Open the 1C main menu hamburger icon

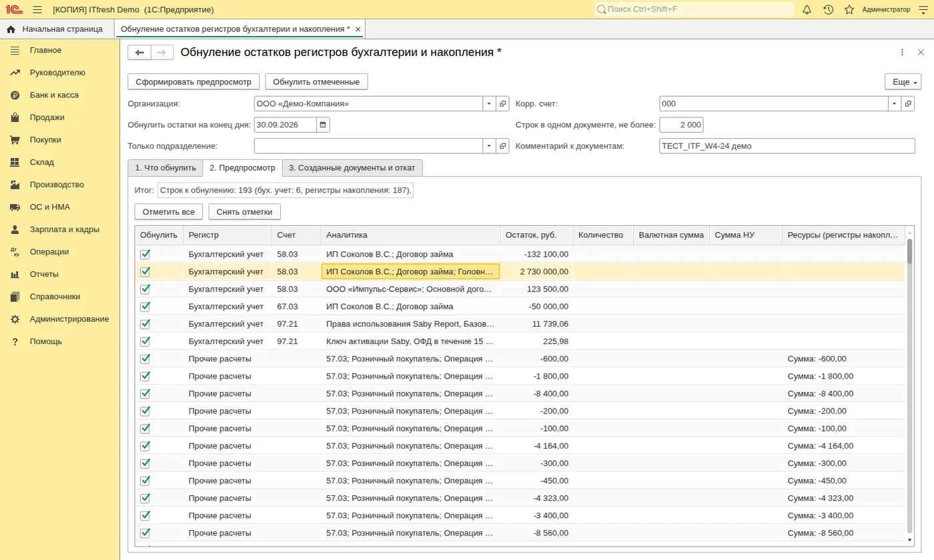pyautogui.click(x=37, y=9)
